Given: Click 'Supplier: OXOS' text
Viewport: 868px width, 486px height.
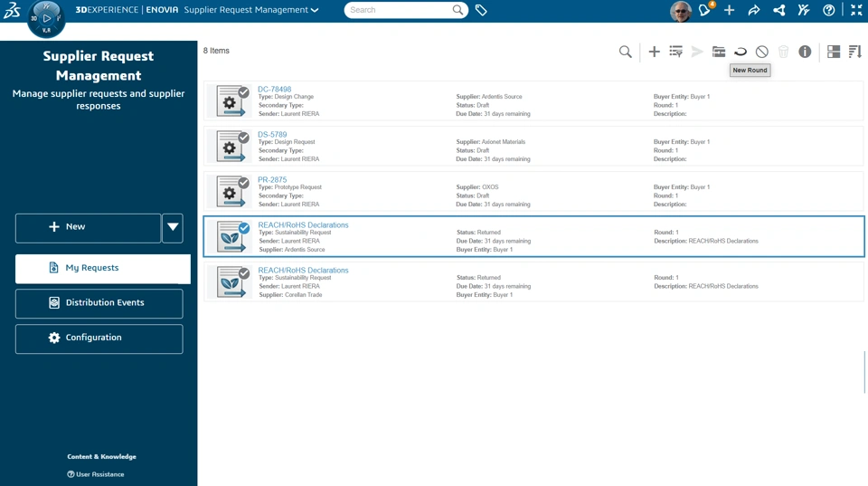Looking at the screenshot, I should click(x=477, y=187).
